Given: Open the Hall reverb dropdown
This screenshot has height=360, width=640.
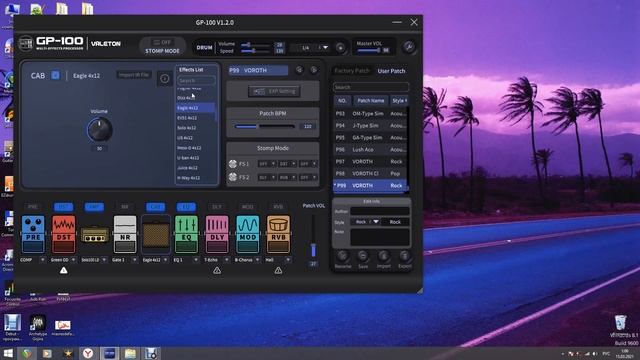Looking at the screenshot, I should pos(288,260).
